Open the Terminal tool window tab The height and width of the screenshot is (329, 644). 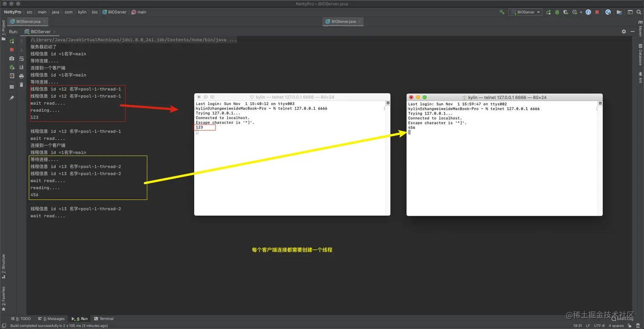click(103, 318)
